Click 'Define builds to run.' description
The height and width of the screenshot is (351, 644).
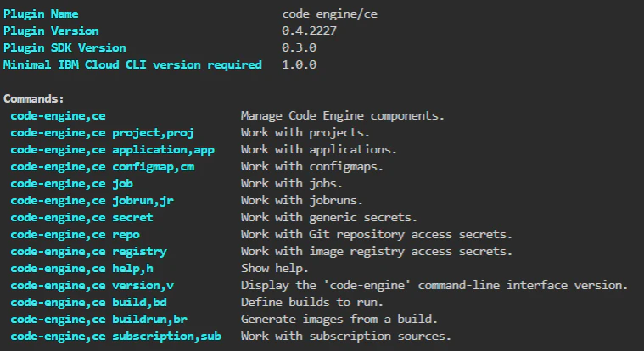coord(311,302)
